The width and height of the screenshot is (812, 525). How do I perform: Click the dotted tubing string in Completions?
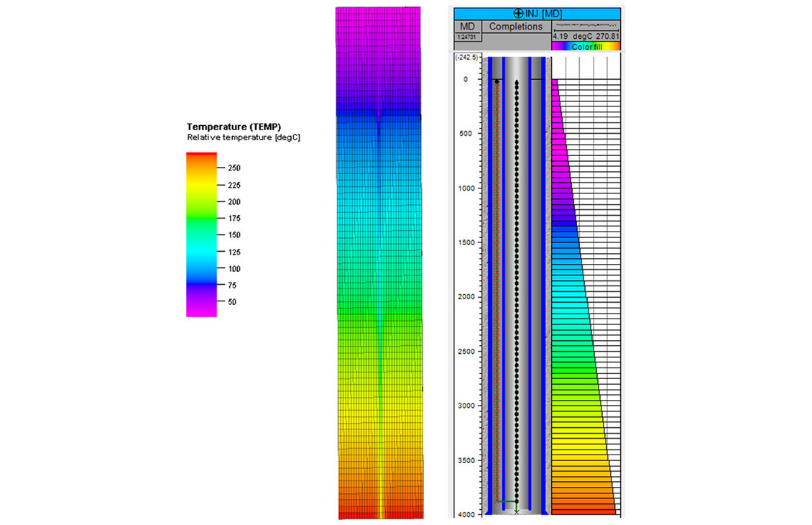517,296
